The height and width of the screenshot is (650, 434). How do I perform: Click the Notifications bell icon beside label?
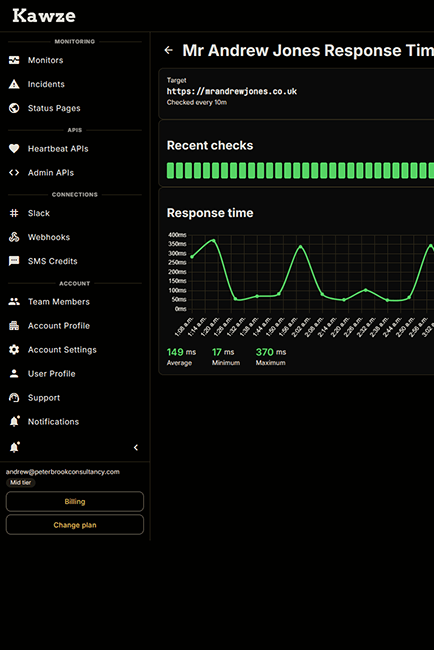(15, 422)
